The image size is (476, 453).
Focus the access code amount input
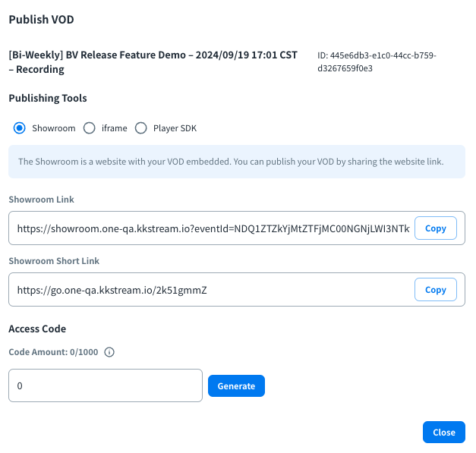coord(105,385)
